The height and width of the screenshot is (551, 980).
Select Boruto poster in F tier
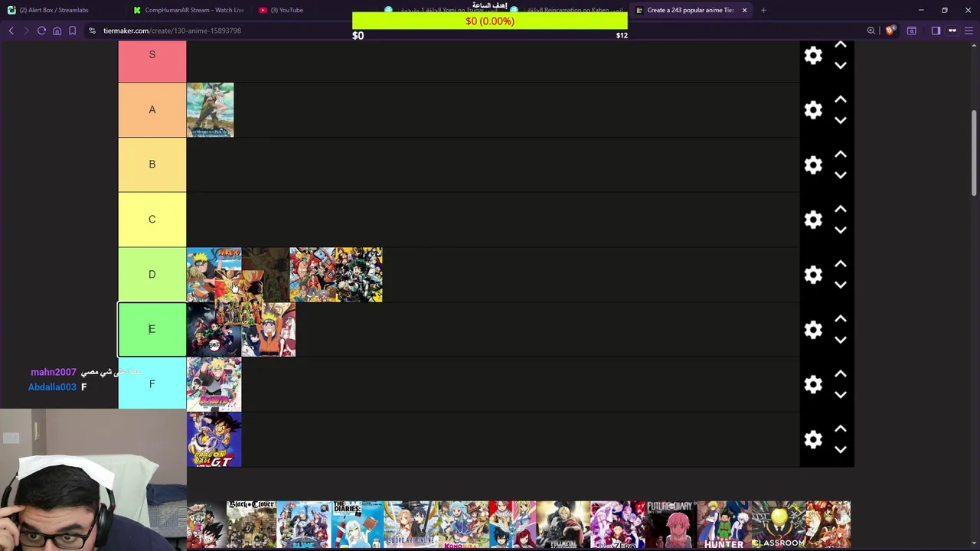[x=214, y=384]
